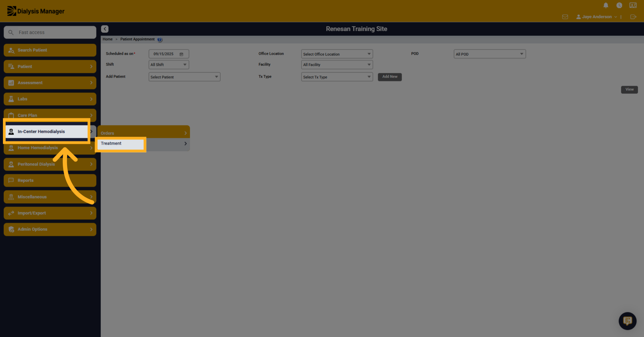Open the All POD dropdown
The width and height of the screenshot is (644, 337).
click(x=489, y=54)
